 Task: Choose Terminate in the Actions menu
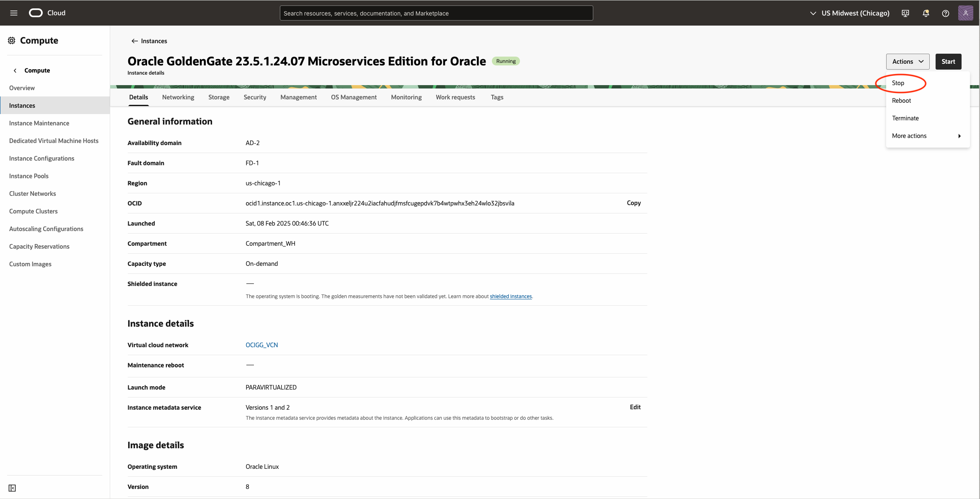(905, 118)
